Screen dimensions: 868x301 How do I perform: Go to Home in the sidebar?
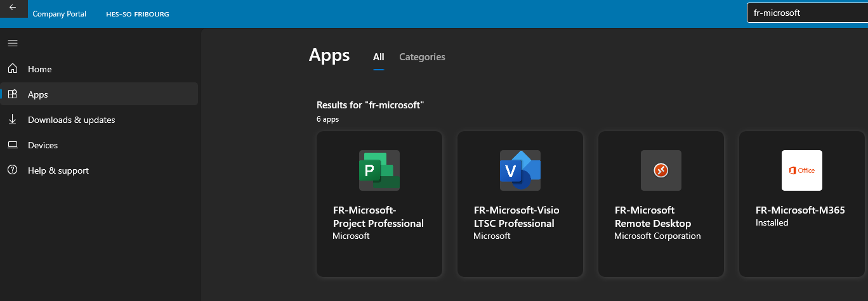click(99, 68)
